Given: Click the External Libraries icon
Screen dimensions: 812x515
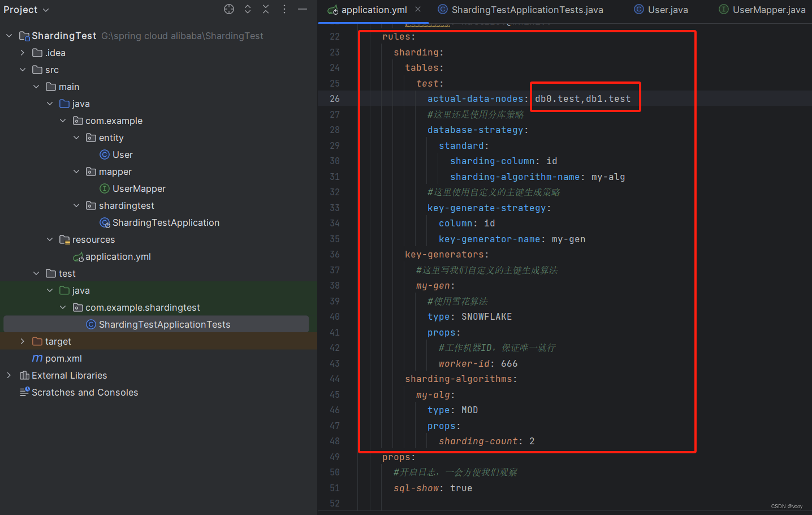Looking at the screenshot, I should (24, 375).
